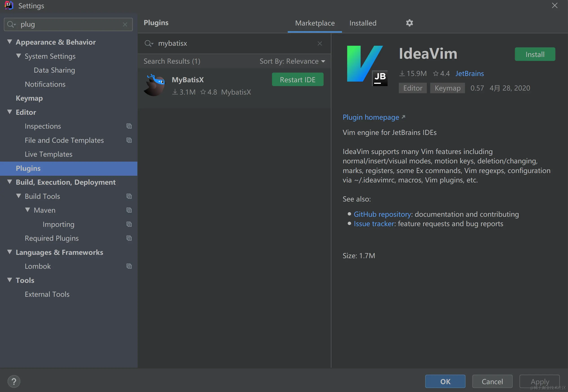Image resolution: width=568 pixels, height=392 pixels.
Task: Select Live Templates in the settings tree
Action: pyautogui.click(x=48, y=154)
